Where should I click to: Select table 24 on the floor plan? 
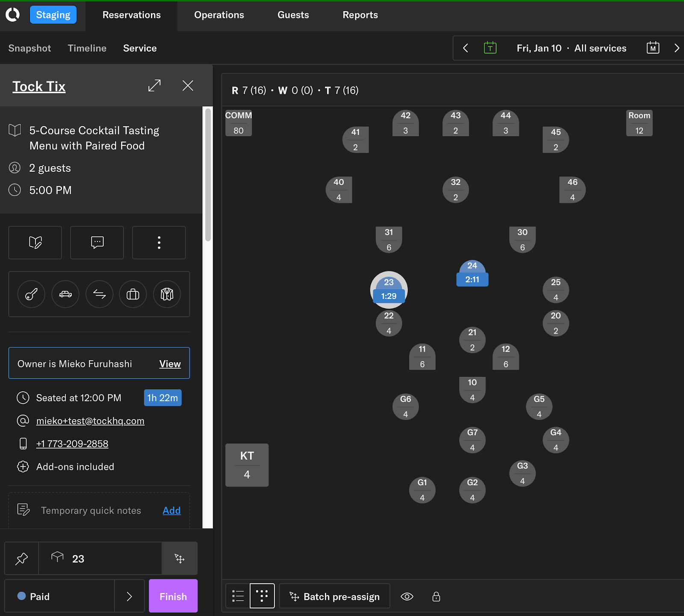coord(472,272)
